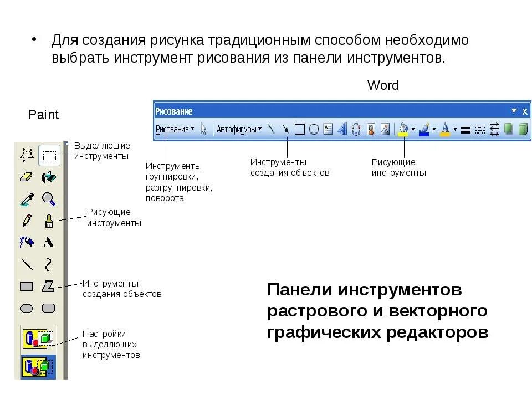This screenshot has width=532, height=399.
Task: Open Shadow Style green box icon
Action: (x=508, y=129)
